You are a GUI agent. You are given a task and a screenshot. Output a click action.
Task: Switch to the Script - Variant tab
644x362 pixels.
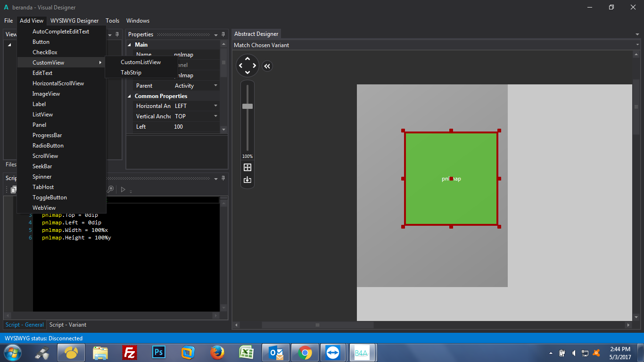(x=68, y=325)
